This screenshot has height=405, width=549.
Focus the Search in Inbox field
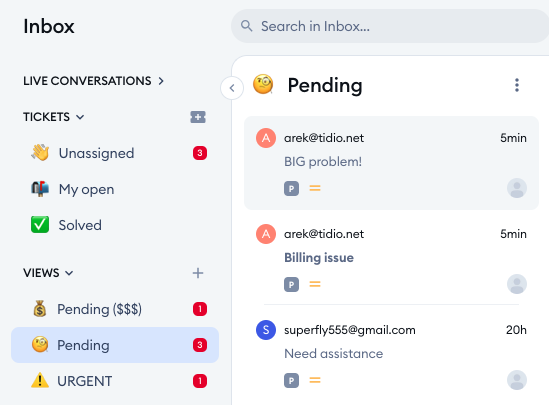pyautogui.click(x=390, y=26)
